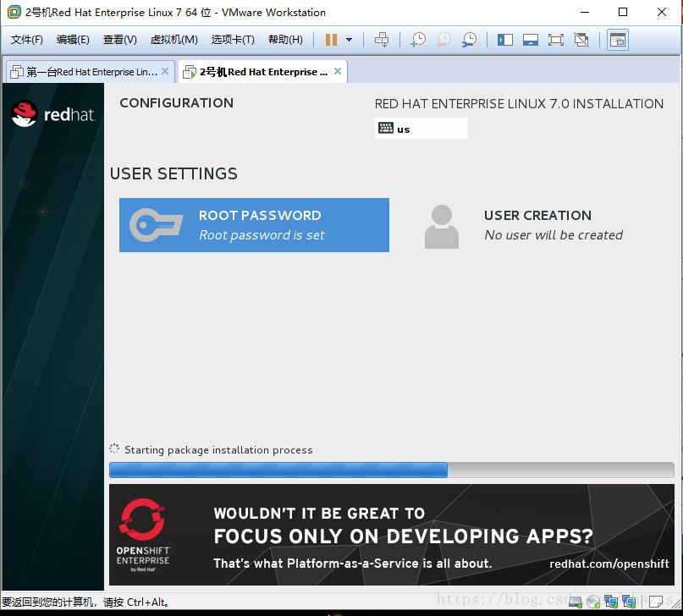Toggle the thumbnail bar view icon

[x=530, y=40]
